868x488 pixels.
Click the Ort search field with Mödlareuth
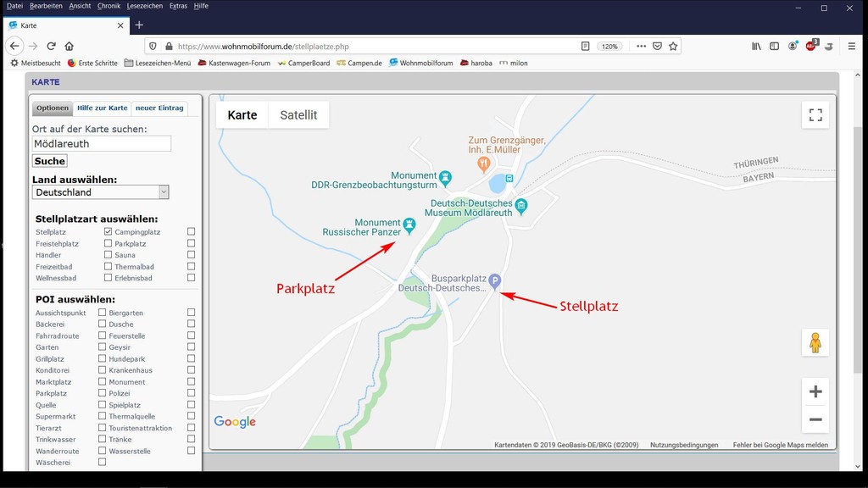102,144
